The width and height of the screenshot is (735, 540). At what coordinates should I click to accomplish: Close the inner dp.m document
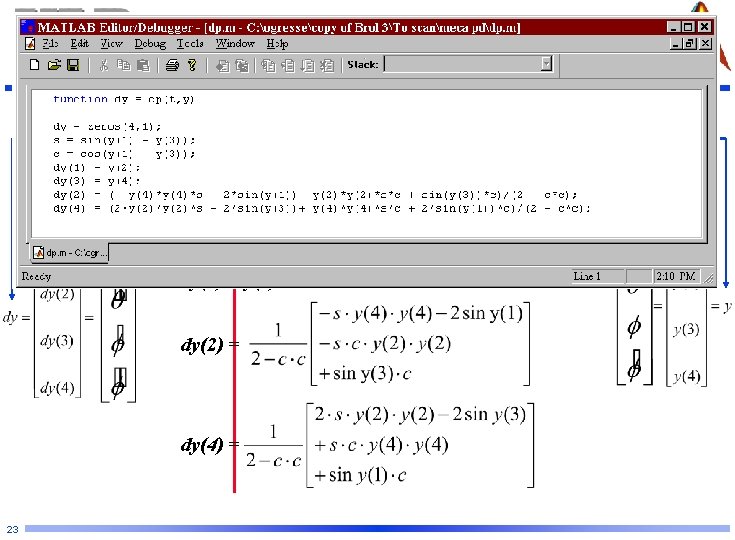point(706,44)
